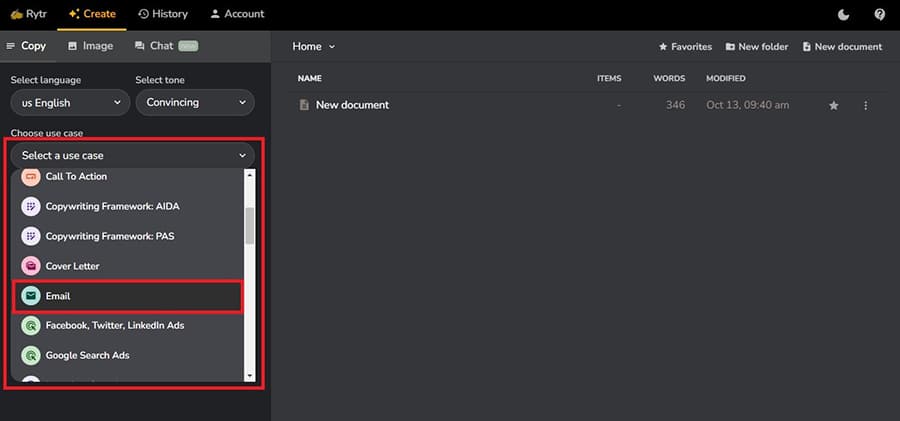
Task: Open the tone dropdown showing Convincing
Action: pyautogui.click(x=195, y=102)
